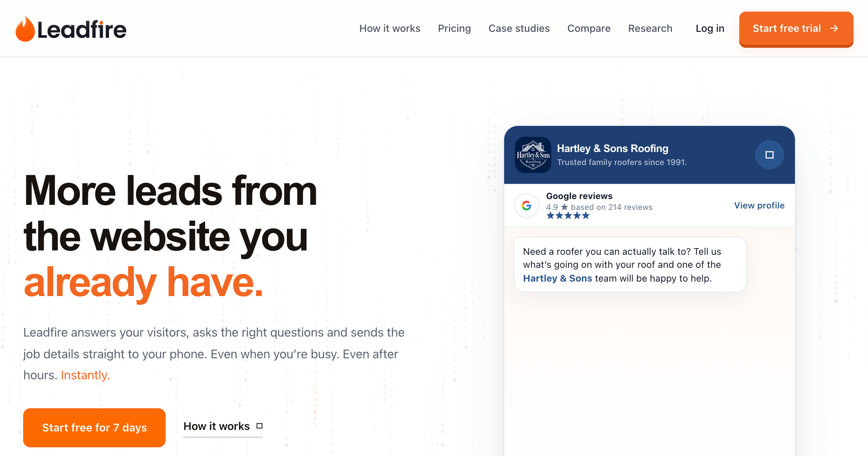Click 'Trusted family roofers since 1991.' tagline
This screenshot has width=868, height=456.
tap(622, 162)
